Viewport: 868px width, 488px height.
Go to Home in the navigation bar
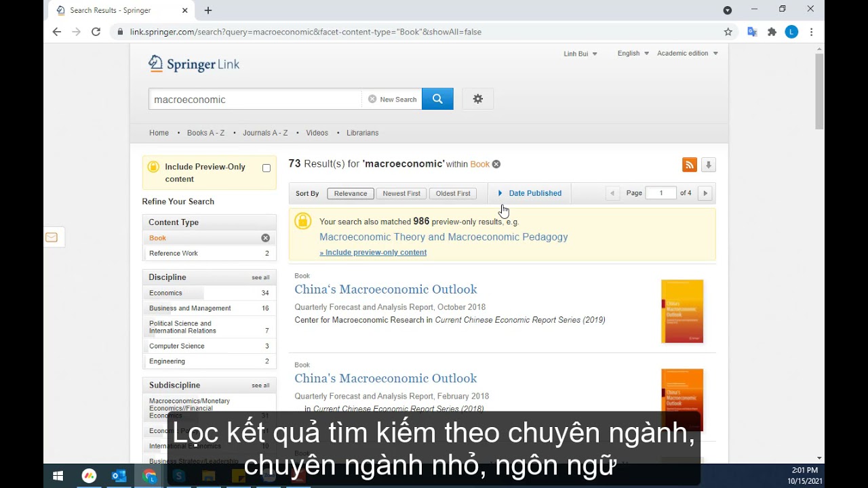(x=159, y=133)
